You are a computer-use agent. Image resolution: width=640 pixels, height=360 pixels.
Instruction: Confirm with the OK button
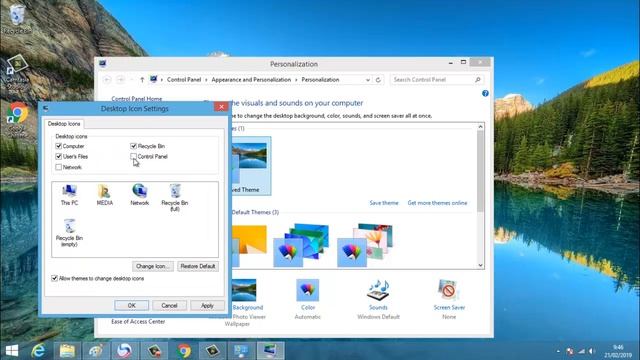(131, 305)
